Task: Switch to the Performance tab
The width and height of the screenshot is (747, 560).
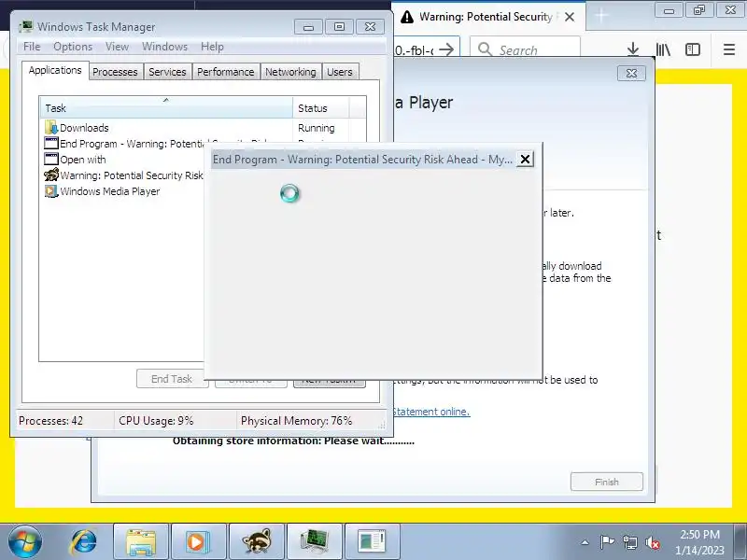Action: 225,72
